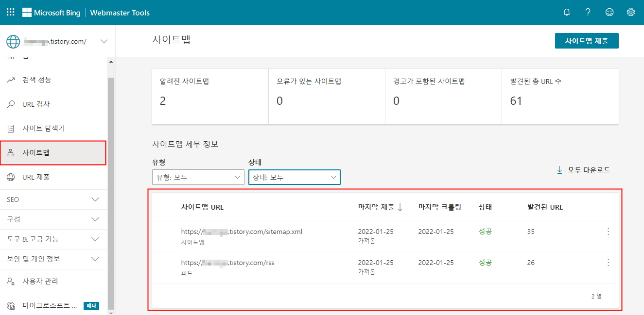Screen dimensions: 644x315
Task: Open the settings gear icon
Action: 630,12
